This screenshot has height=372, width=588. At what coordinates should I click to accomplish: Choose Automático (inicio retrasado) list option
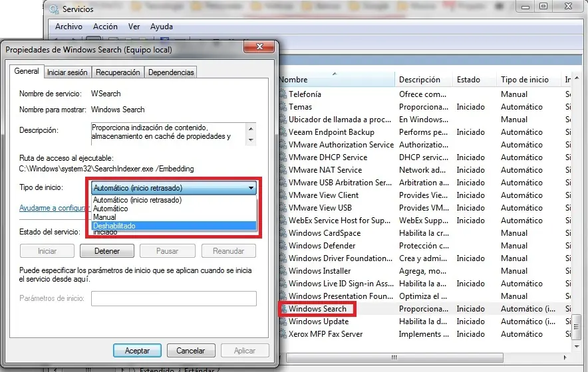click(x=174, y=200)
